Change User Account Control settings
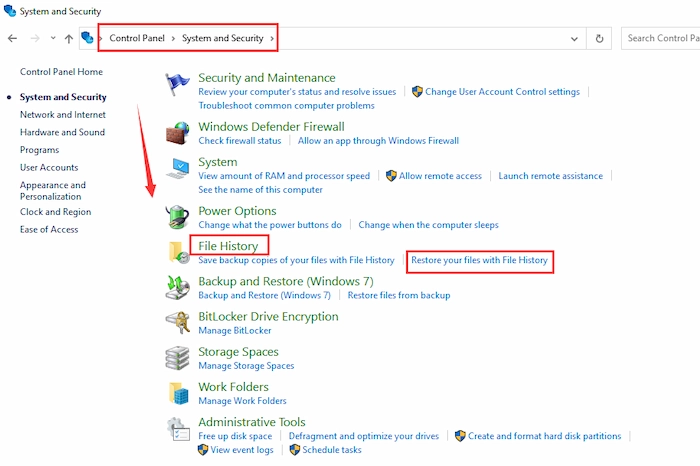 point(502,92)
